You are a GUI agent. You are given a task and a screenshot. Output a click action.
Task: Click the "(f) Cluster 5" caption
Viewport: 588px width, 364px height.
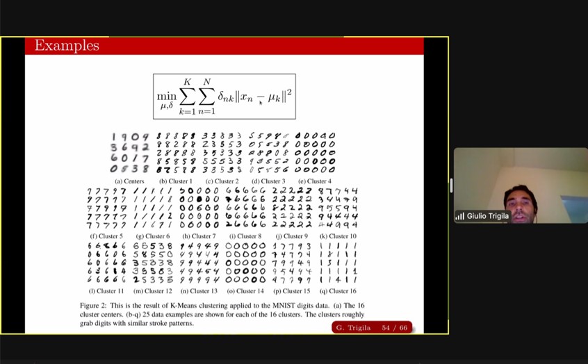[x=106, y=236]
